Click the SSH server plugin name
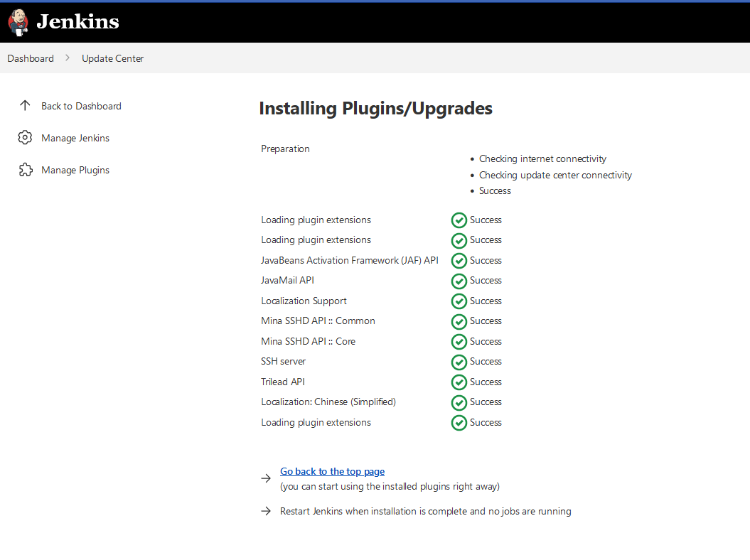This screenshot has width=750, height=560. 283,362
